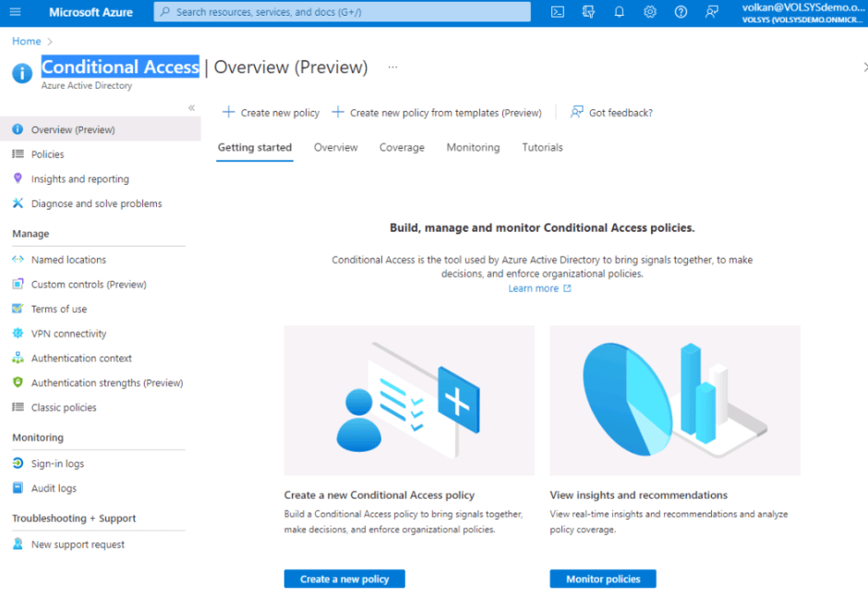Switch to the Coverage tab
The width and height of the screenshot is (868, 616).
402,148
